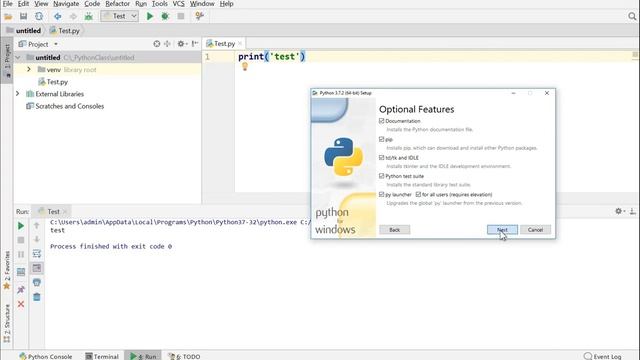Click the Project panel settings gear
640x360 pixels.
181,44
